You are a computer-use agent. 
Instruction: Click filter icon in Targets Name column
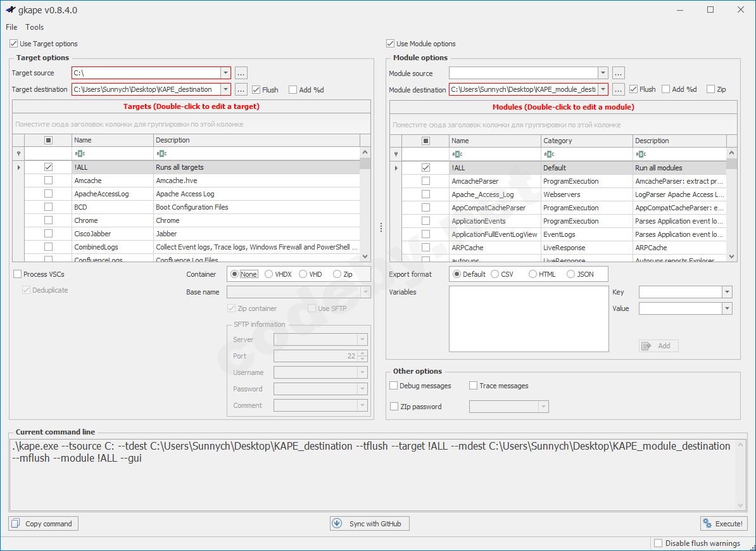click(80, 153)
